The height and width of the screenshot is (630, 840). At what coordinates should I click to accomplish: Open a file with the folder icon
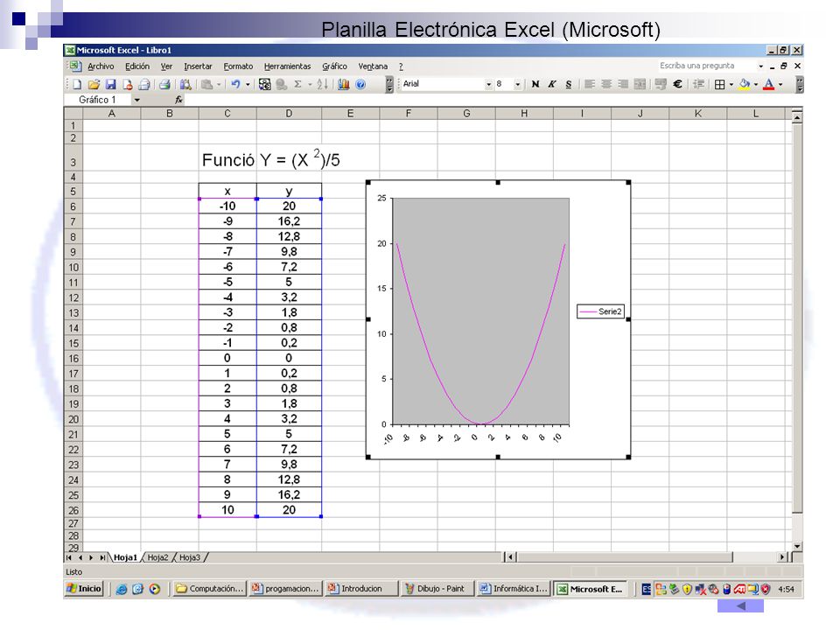94,84
